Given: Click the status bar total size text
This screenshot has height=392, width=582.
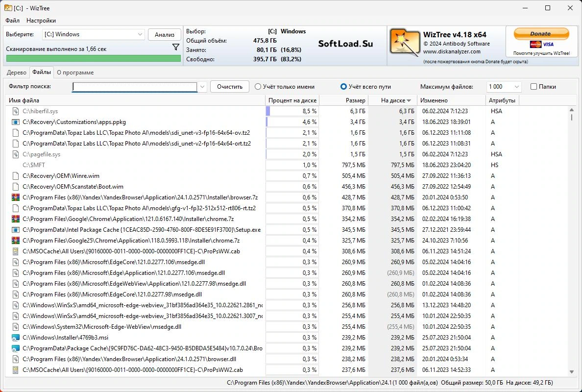Looking at the screenshot, I should click(x=472, y=382).
